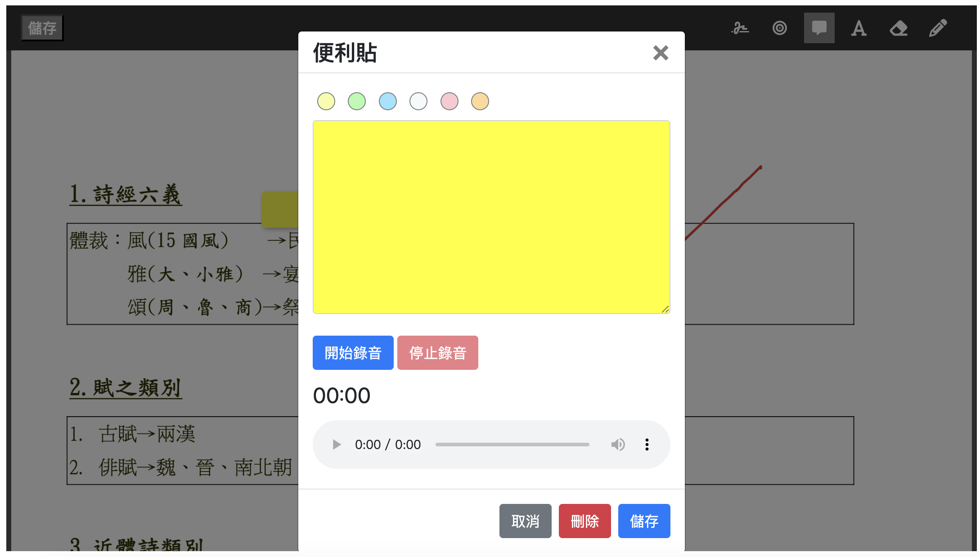This screenshot has height=557, width=980.
Task: Mute the audio player volume
Action: click(618, 445)
